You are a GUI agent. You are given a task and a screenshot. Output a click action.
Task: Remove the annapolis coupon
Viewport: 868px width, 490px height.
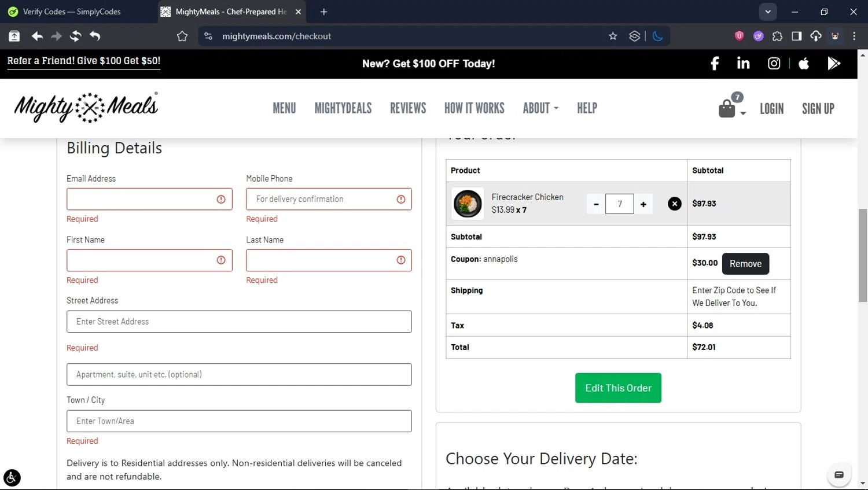click(x=745, y=264)
